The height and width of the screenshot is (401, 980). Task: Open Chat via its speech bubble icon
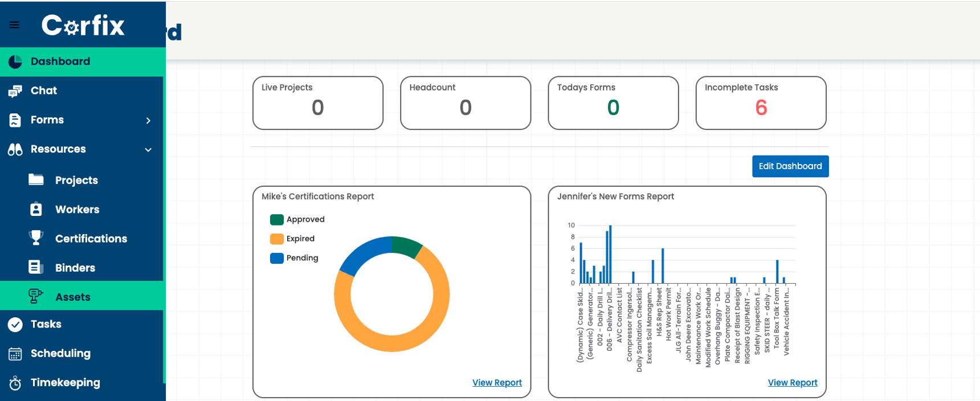(x=15, y=91)
